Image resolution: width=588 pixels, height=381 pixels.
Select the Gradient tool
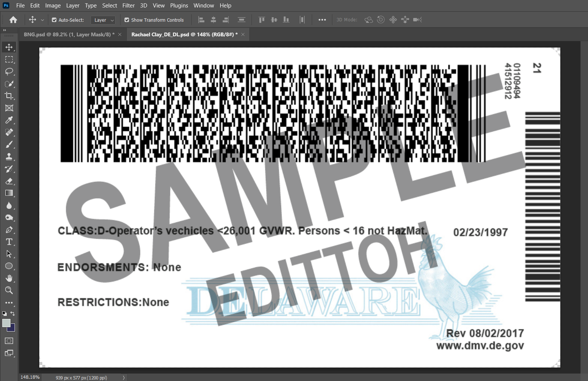pyautogui.click(x=9, y=193)
